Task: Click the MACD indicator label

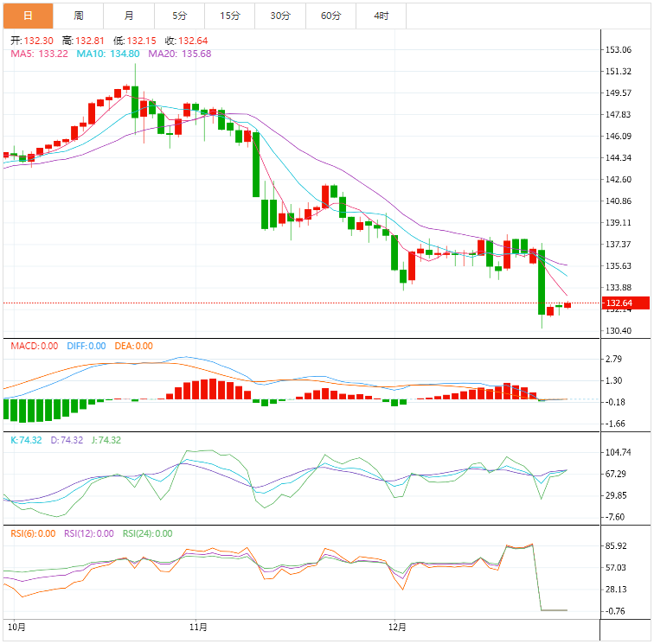Action: click(34, 346)
